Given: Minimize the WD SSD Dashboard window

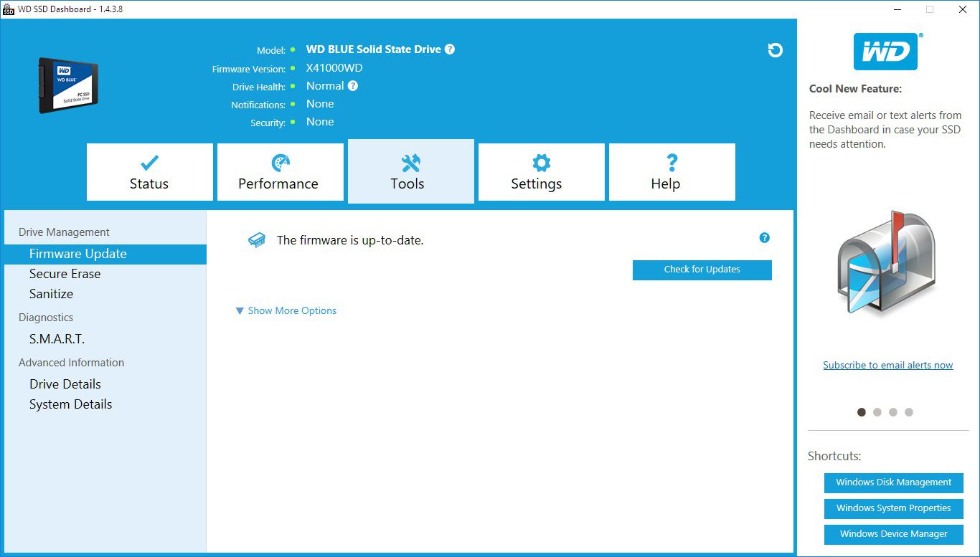Looking at the screenshot, I should tap(897, 9).
